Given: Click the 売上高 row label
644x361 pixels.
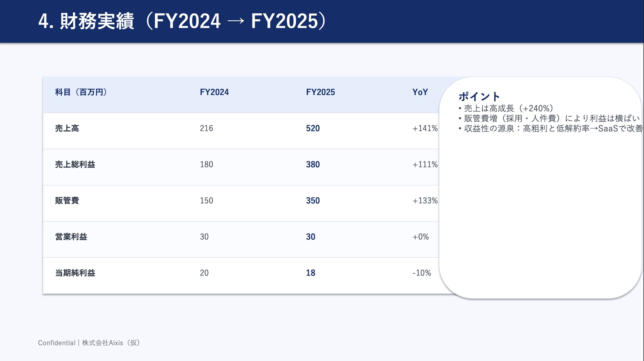Looking at the screenshot, I should click(67, 128).
